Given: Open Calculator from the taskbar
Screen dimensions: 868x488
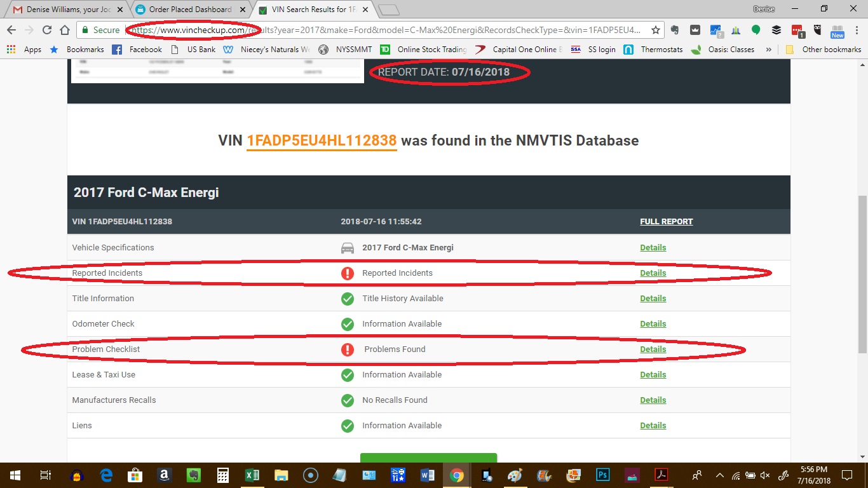Looking at the screenshot, I should [223, 475].
